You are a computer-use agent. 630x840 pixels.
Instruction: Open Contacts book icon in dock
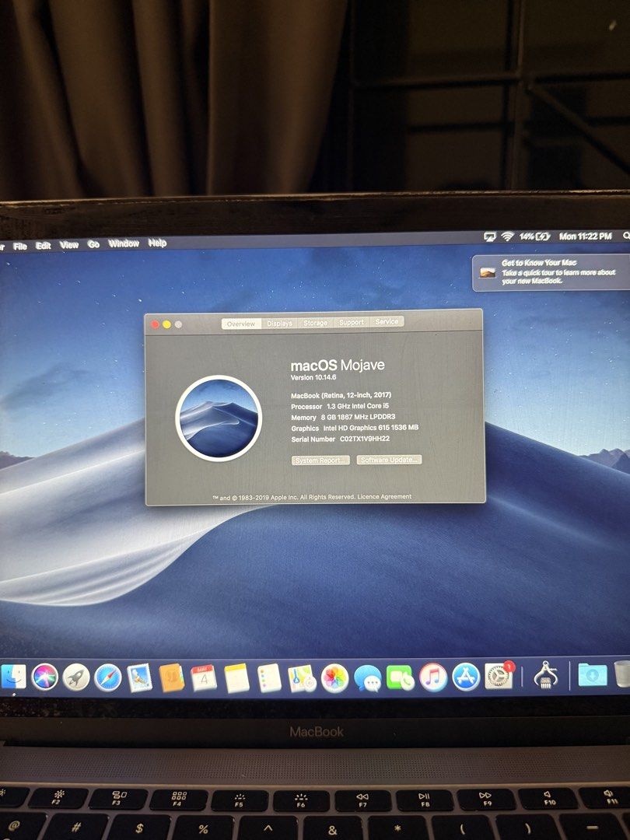(172, 678)
